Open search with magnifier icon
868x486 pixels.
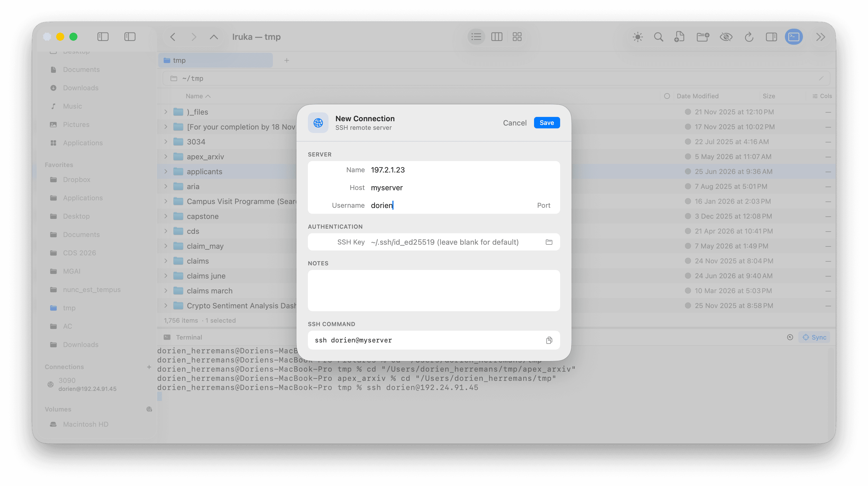click(x=658, y=37)
